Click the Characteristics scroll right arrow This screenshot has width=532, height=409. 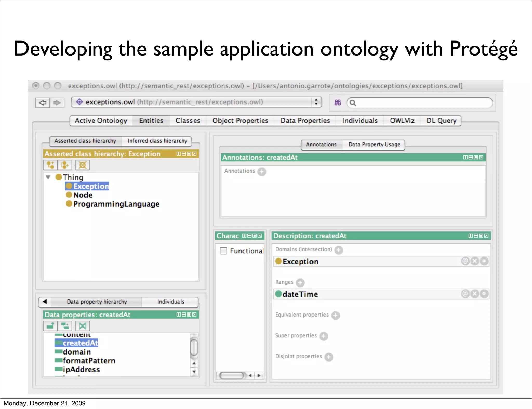259,375
